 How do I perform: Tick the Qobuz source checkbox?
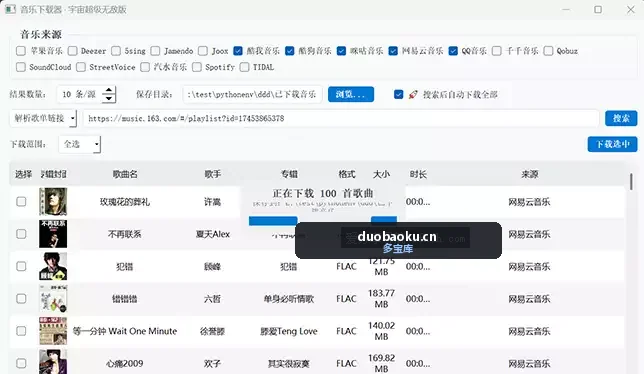click(x=548, y=51)
